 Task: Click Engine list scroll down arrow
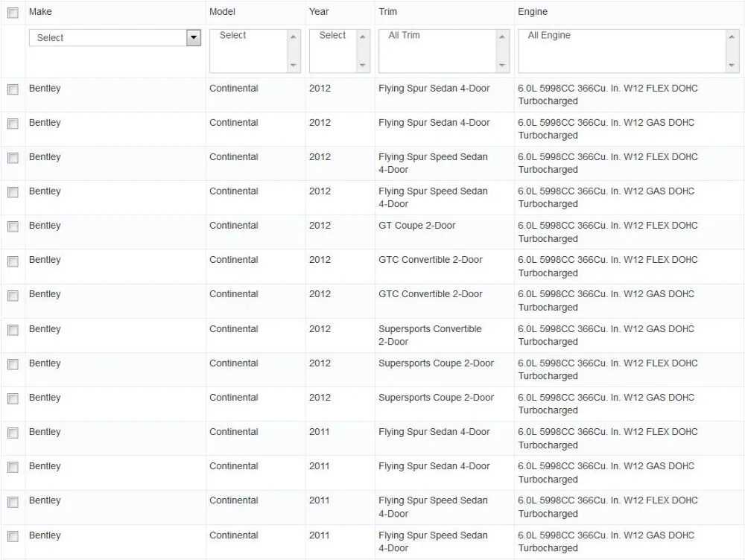coord(732,65)
